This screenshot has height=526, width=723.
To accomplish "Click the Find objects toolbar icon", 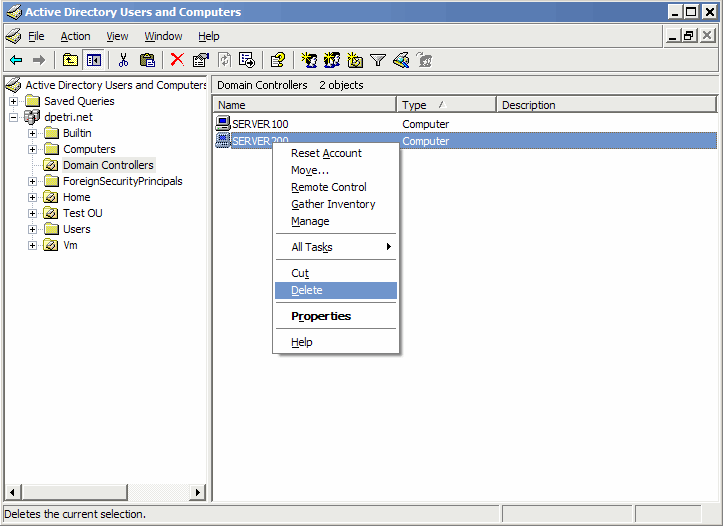I will (401, 60).
